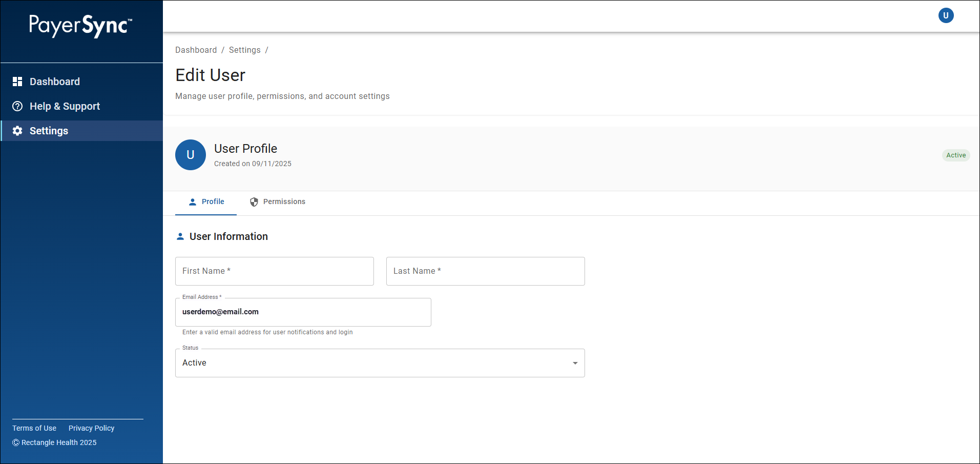The height and width of the screenshot is (464, 980).
Task: Click the shield icon on Permissions tab
Action: click(254, 201)
